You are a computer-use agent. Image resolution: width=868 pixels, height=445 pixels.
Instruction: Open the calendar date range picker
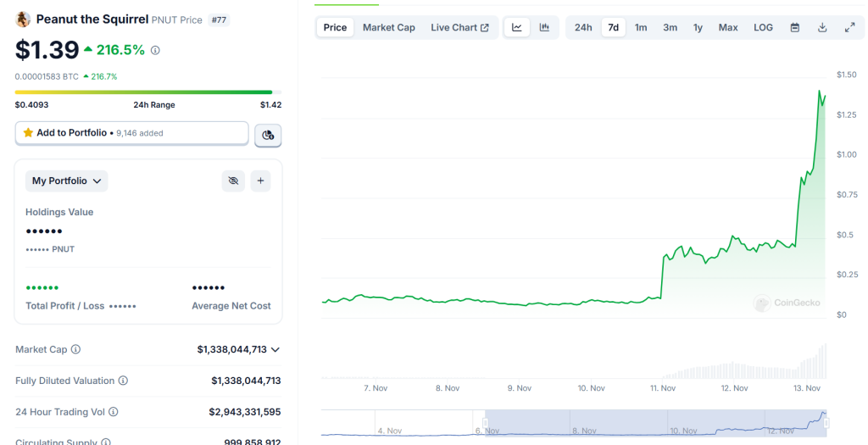pyautogui.click(x=795, y=28)
